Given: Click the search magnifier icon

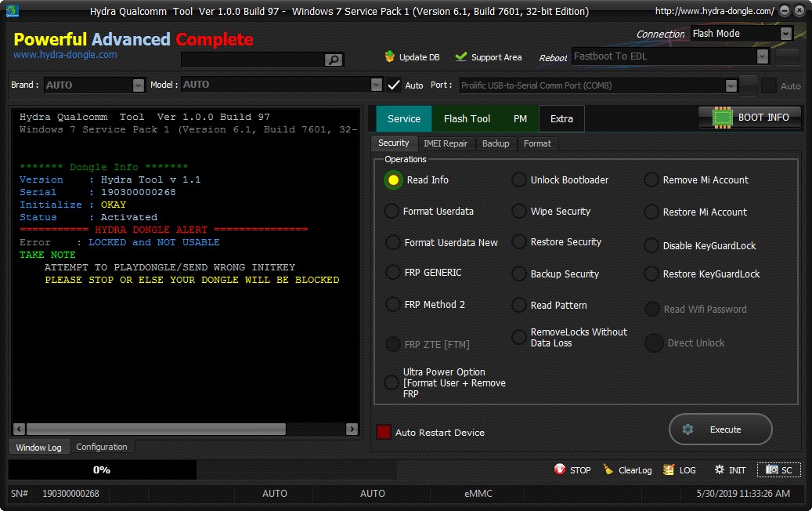Looking at the screenshot, I should coord(334,60).
